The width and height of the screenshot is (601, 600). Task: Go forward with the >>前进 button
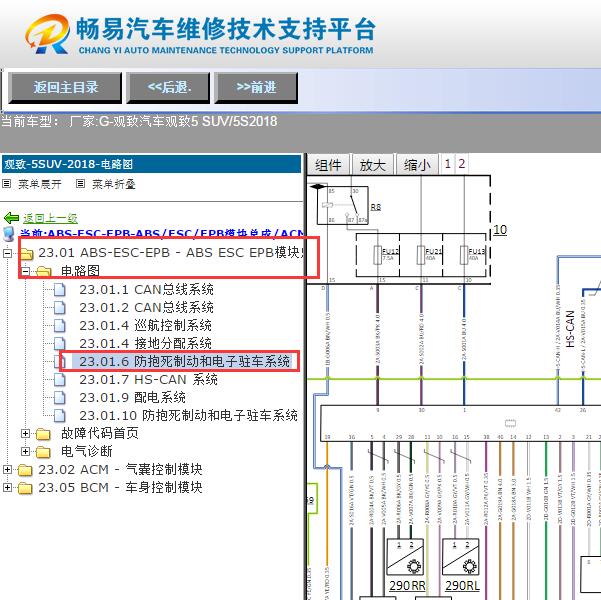click(x=256, y=87)
